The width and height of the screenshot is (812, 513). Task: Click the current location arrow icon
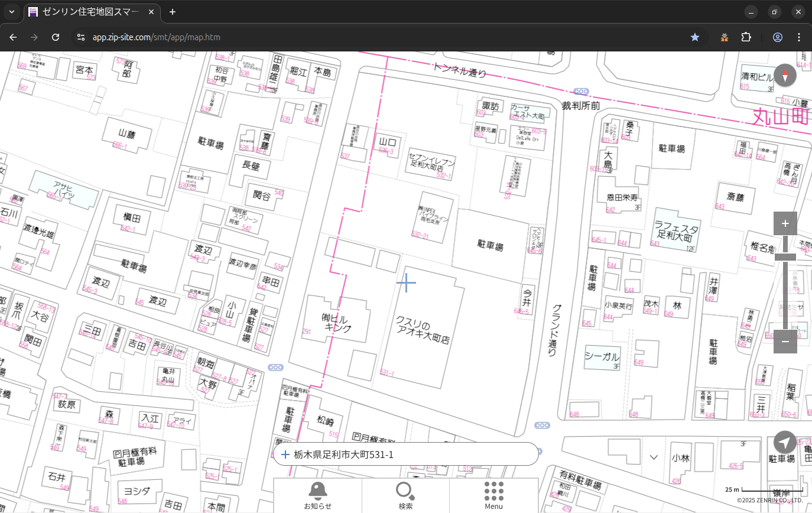785,442
